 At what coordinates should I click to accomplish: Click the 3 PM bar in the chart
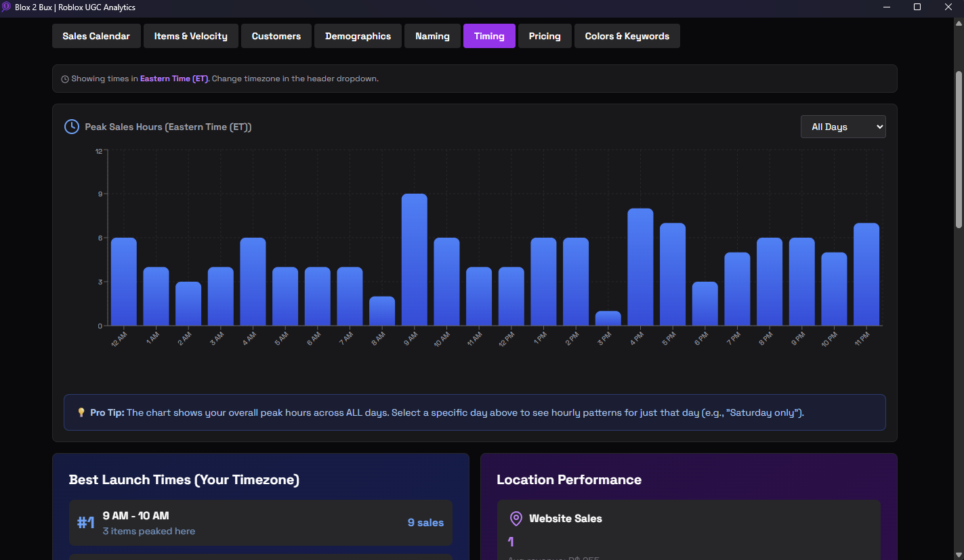608,318
